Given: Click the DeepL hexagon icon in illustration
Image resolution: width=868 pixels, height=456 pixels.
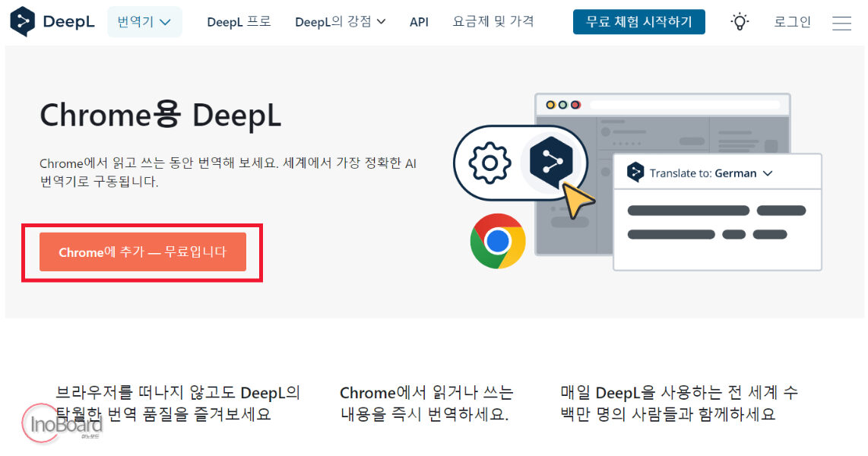Looking at the screenshot, I should pos(551,162).
